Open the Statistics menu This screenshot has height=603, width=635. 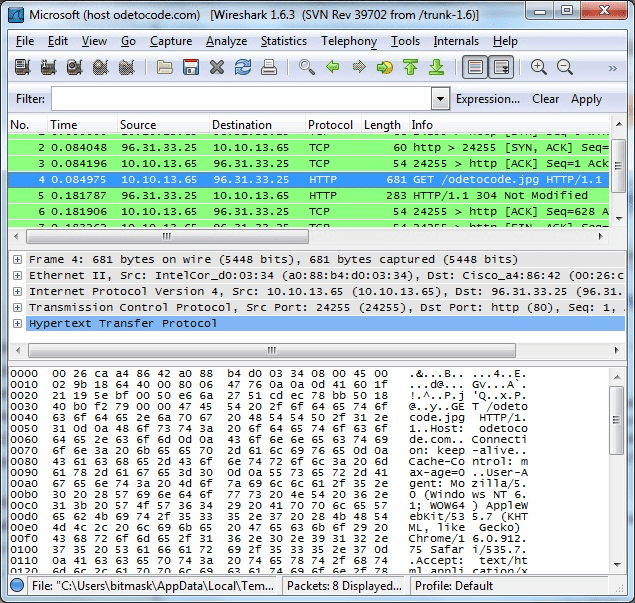click(x=284, y=41)
